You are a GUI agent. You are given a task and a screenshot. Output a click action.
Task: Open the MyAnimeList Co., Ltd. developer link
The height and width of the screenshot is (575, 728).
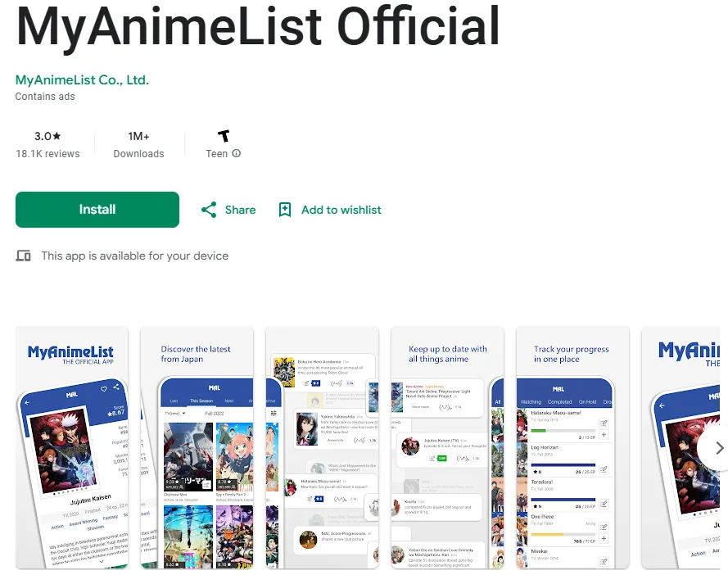[x=82, y=80]
